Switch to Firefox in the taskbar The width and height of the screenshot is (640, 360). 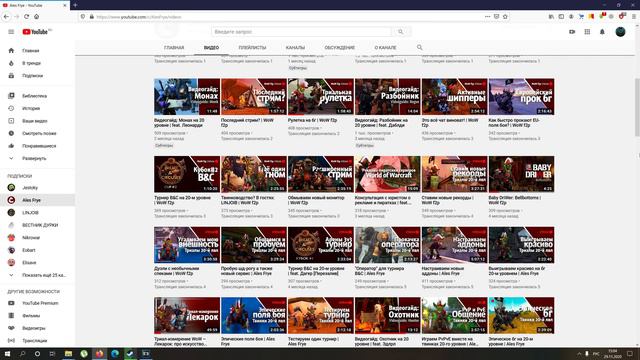click(99, 353)
